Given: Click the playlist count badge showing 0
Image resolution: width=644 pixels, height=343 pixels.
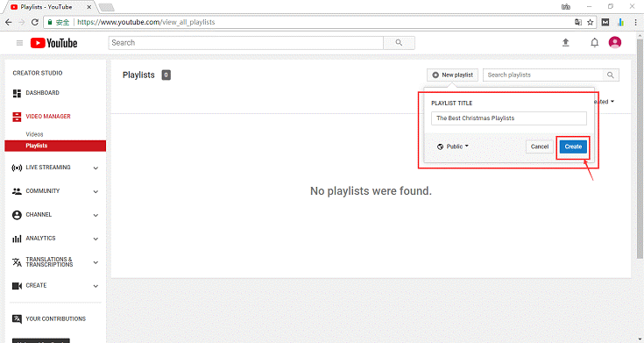Looking at the screenshot, I should [166, 75].
